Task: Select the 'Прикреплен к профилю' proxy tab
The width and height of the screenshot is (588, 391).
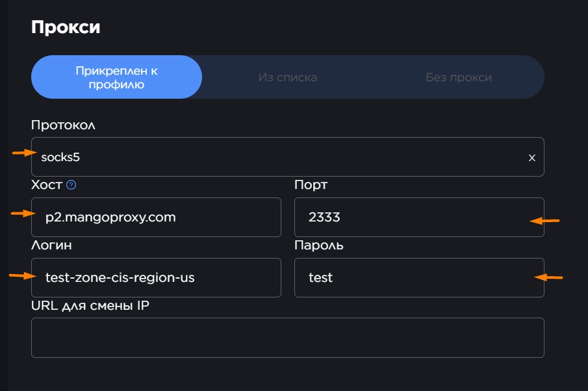Action: (116, 77)
